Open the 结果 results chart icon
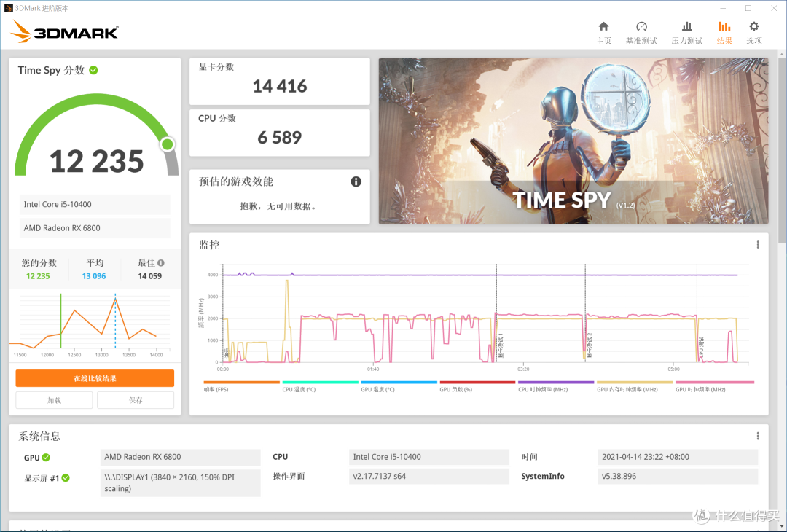 pyautogui.click(x=724, y=26)
